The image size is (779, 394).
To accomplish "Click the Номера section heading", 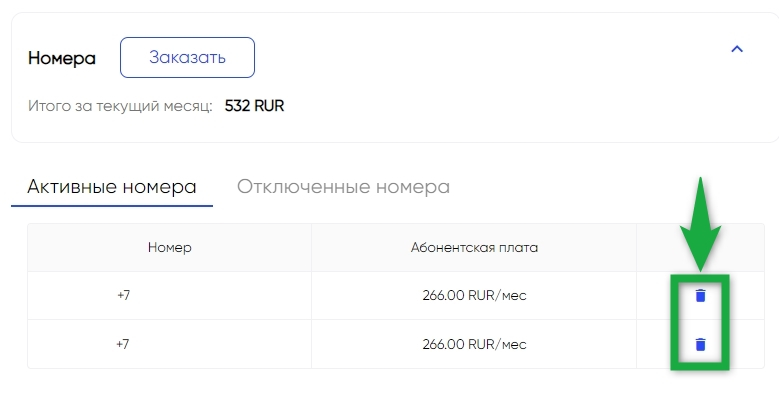I will click(x=62, y=58).
